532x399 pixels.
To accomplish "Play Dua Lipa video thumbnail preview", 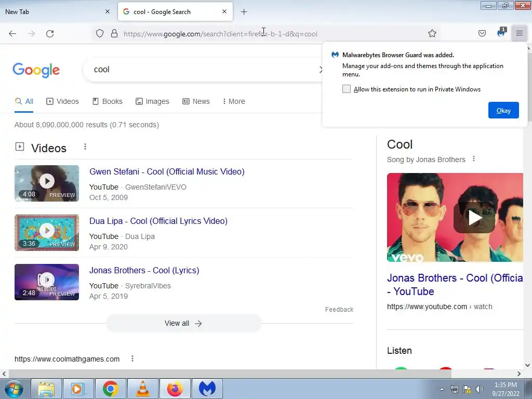I will coord(47,233).
